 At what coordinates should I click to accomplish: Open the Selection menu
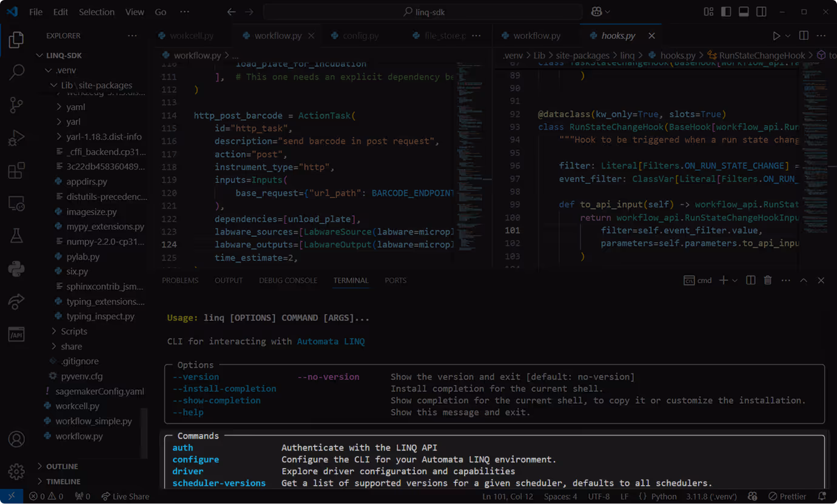point(96,11)
